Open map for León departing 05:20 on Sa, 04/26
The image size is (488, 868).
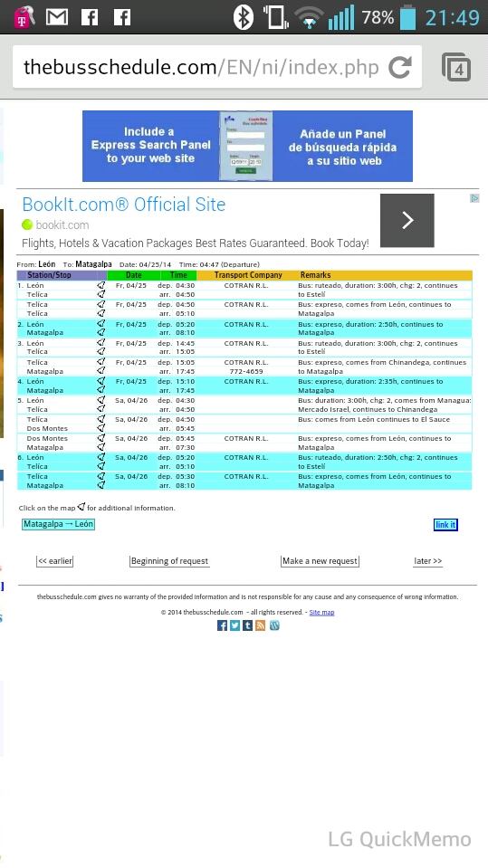[x=100, y=457]
